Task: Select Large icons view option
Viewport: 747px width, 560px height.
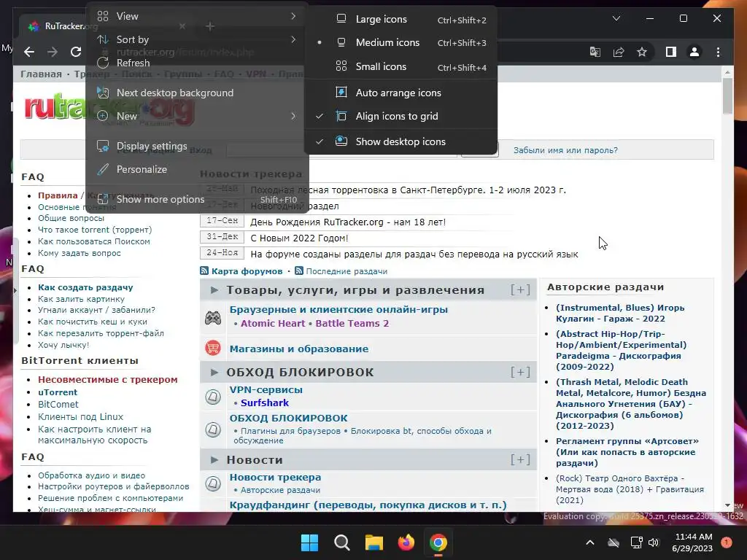Action: tap(401, 19)
